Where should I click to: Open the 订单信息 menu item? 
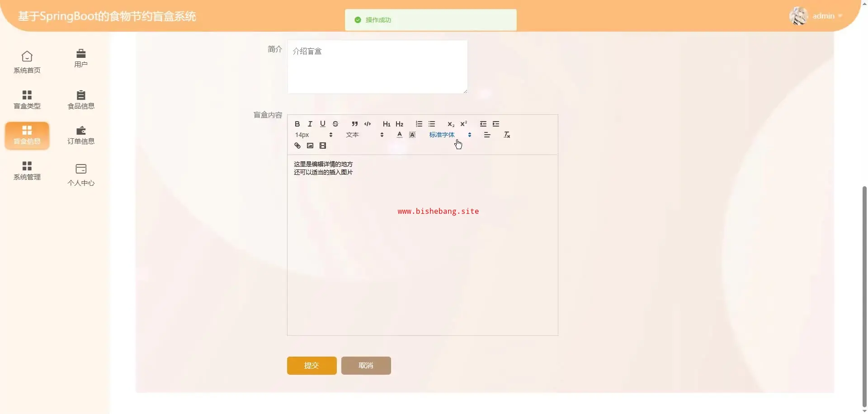point(81,135)
